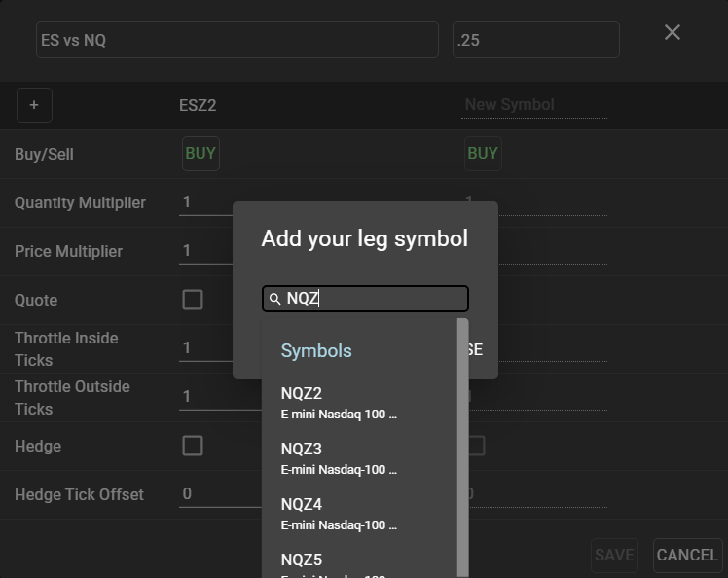The width and height of the screenshot is (728, 578).
Task: Click the .25 tick size field
Action: point(535,41)
